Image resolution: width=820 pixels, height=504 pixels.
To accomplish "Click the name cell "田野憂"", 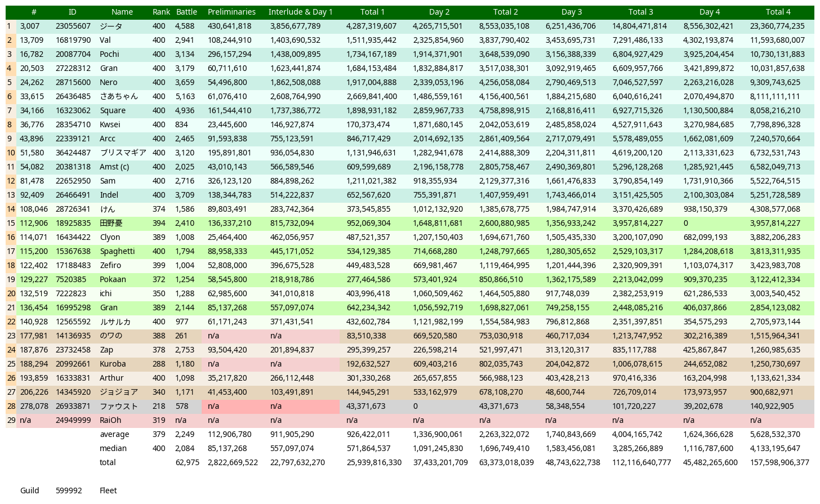I will (111, 223).
